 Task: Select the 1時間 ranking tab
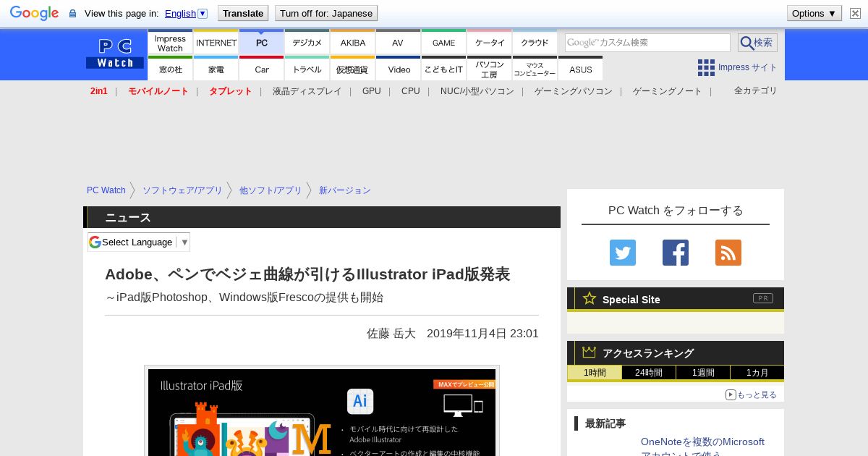[595, 373]
